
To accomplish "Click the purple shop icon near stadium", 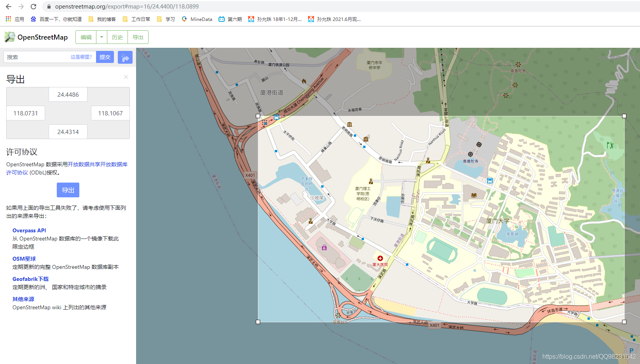I will click(324, 247).
